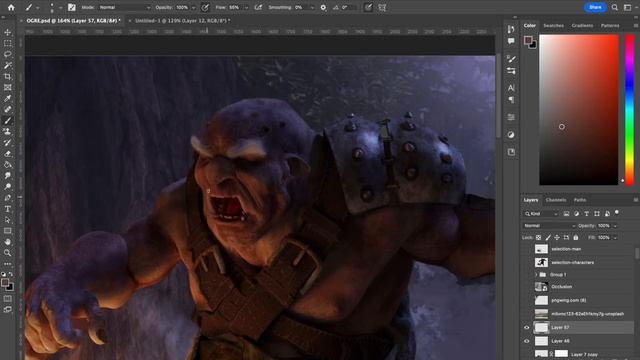
Task: Lock transparent pixels in Layers panel
Action: 538,238
